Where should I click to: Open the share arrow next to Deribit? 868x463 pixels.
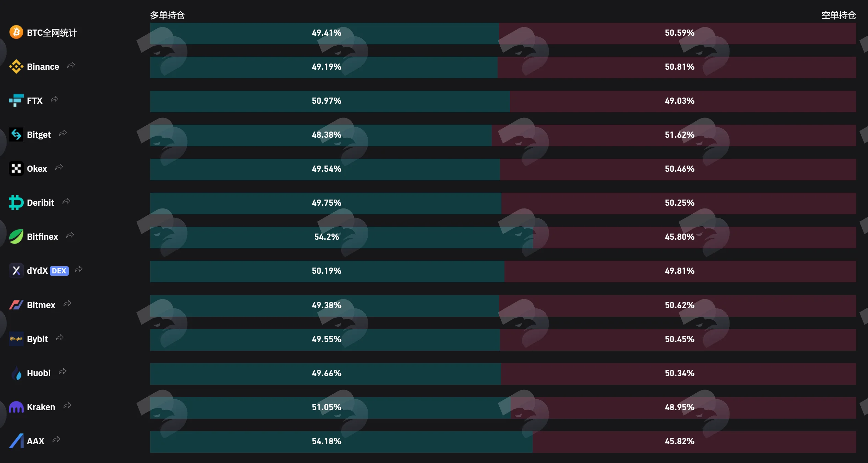(x=66, y=201)
